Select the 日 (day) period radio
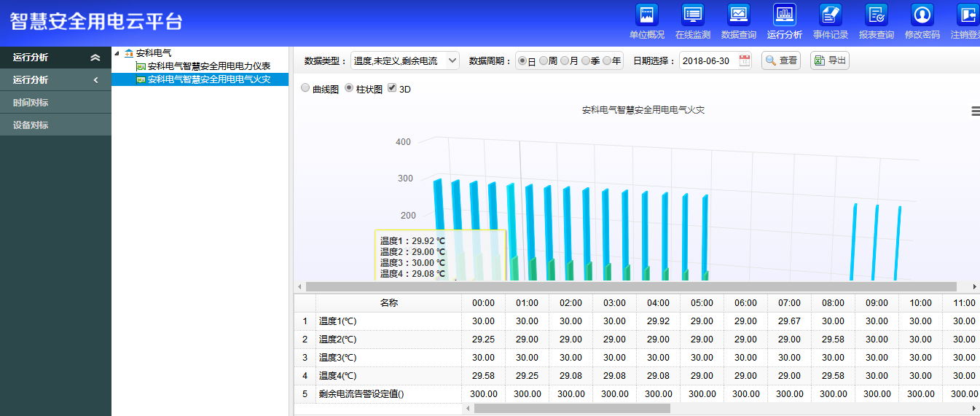 [x=522, y=61]
